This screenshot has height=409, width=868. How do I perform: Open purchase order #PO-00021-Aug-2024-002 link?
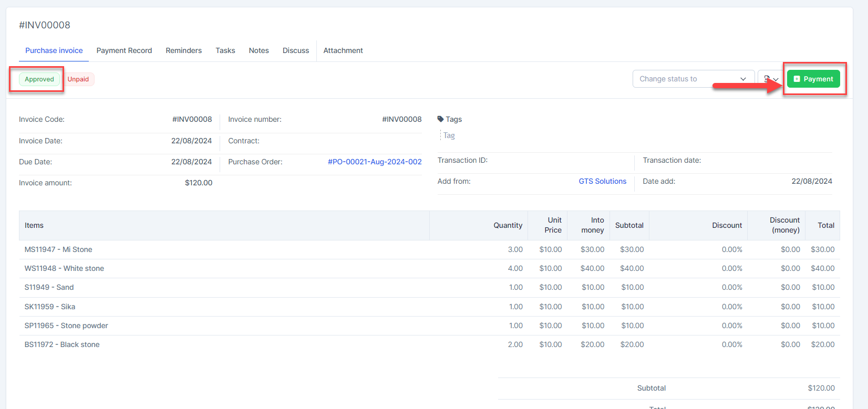pyautogui.click(x=375, y=162)
